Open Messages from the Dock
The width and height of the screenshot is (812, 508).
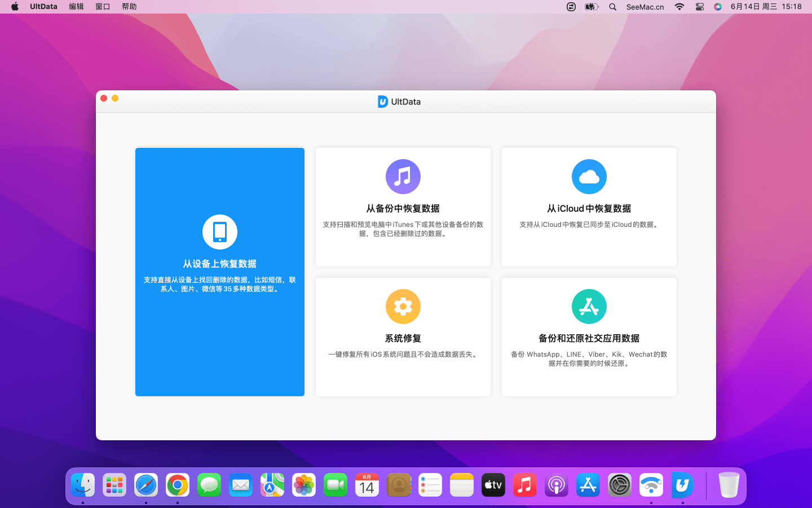pos(209,485)
